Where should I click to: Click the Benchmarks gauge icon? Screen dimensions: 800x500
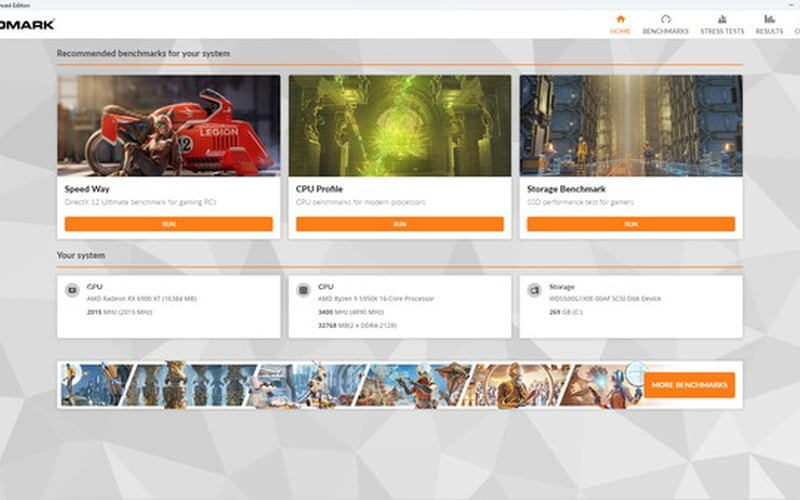(x=665, y=19)
